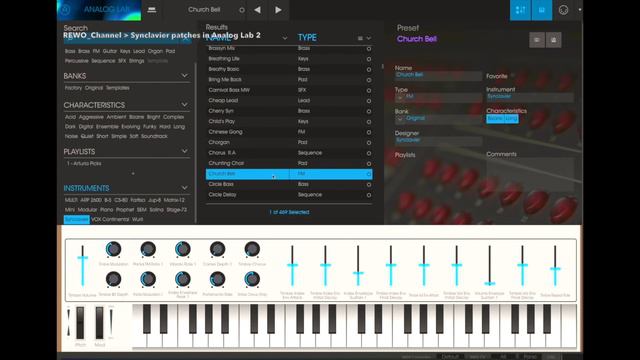The height and width of the screenshot is (360, 640).
Task: Toggle the Favorite indicator in Preset panel
Action: pyautogui.click(x=513, y=76)
